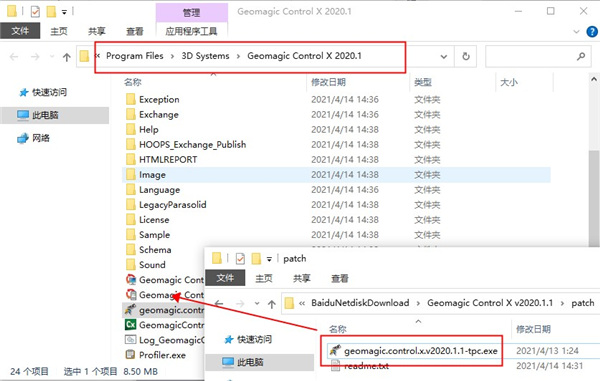This screenshot has height=381, width=600.
Task: Open the Exchange folder icon
Action: [x=130, y=114]
